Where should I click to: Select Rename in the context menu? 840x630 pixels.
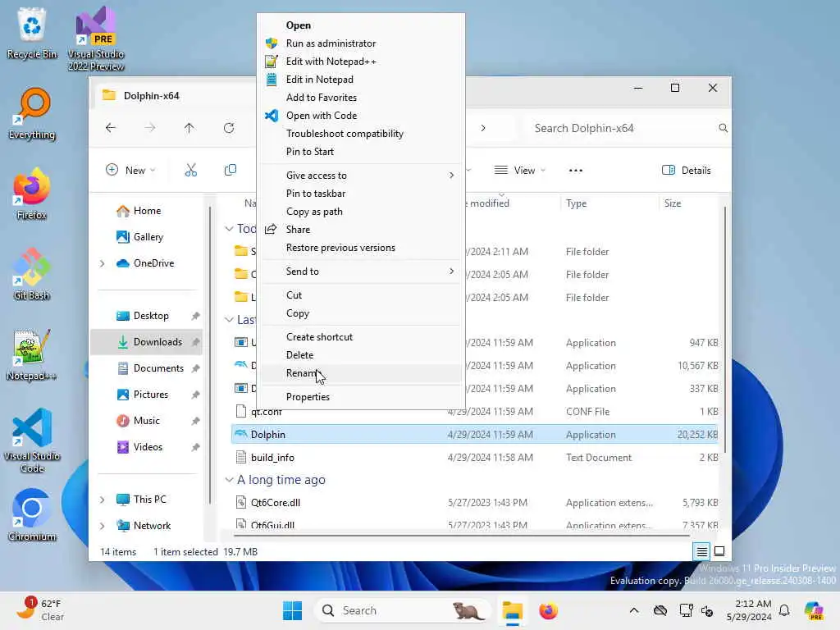pos(359,373)
